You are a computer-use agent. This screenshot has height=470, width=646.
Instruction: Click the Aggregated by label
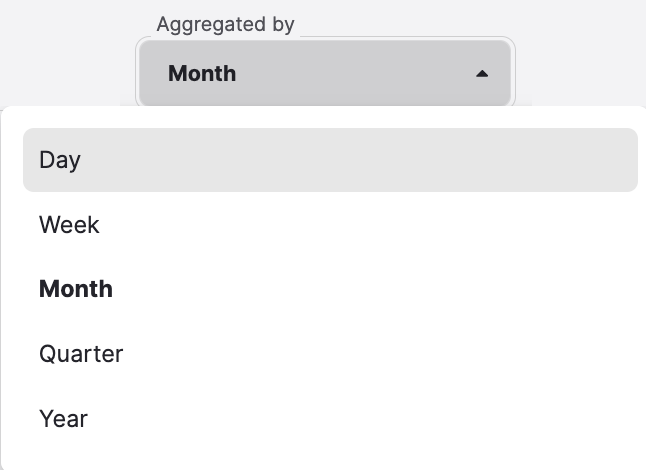tap(225, 24)
